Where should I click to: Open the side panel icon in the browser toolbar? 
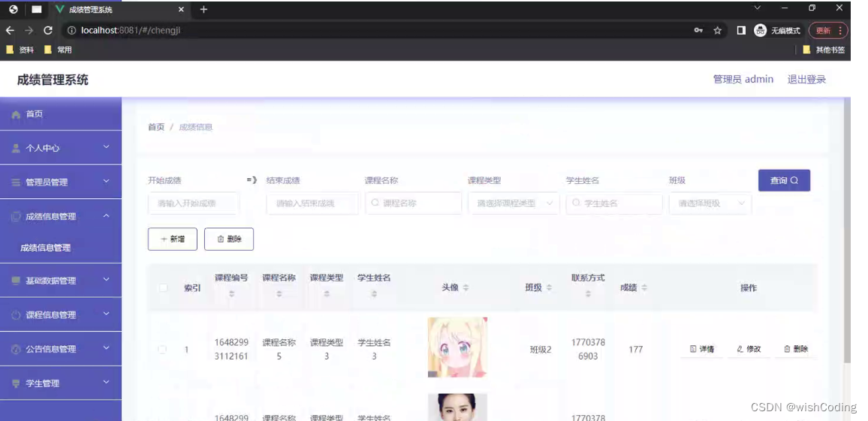(x=741, y=31)
